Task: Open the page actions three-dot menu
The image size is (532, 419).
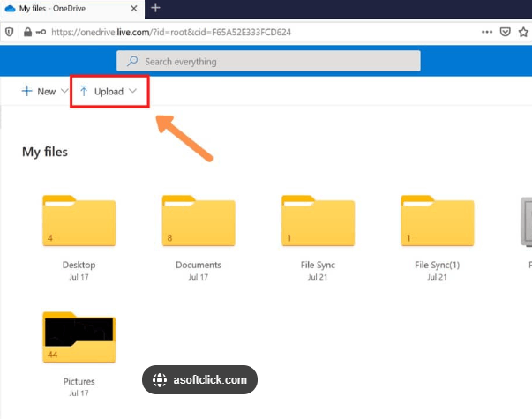Action: coord(487,32)
